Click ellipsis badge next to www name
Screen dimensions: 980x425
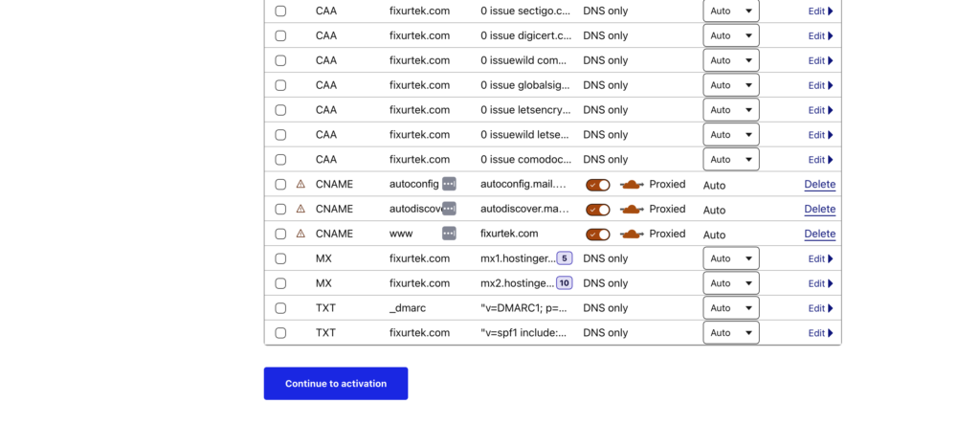[x=449, y=234]
